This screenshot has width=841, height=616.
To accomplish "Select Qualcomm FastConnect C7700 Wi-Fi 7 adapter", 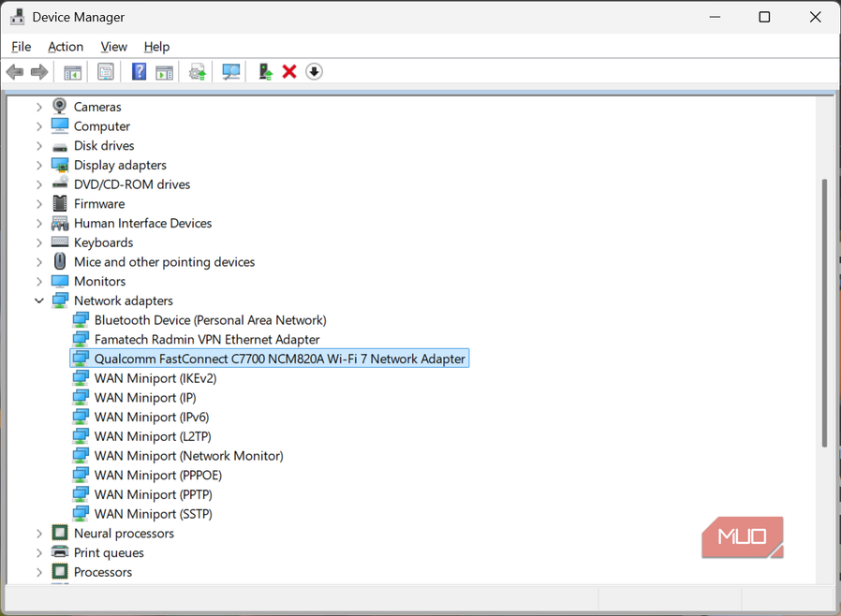I will coord(279,359).
